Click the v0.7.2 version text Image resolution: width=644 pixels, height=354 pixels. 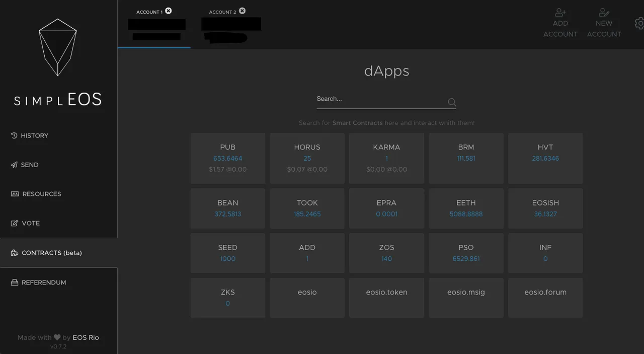coord(58,347)
